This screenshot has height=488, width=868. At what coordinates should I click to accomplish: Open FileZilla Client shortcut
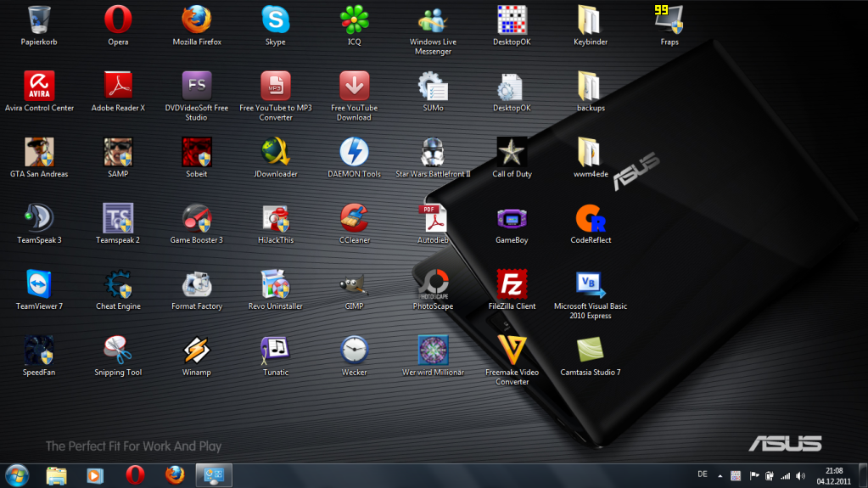coord(512,289)
